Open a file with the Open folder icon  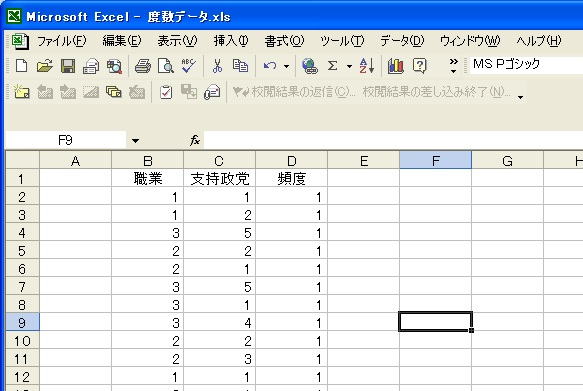pyautogui.click(x=44, y=66)
